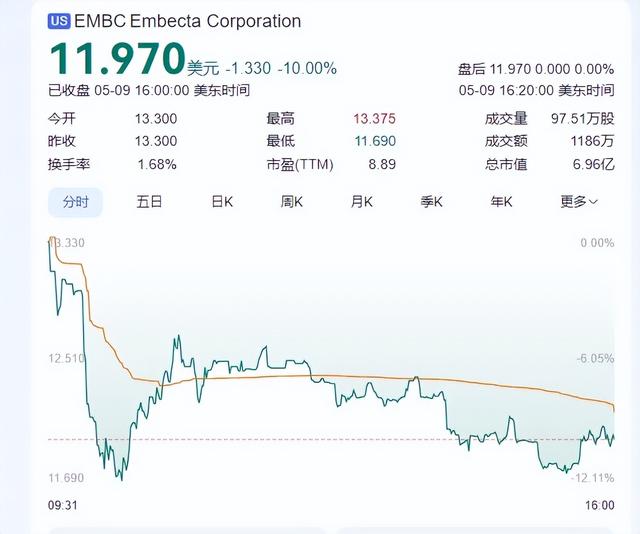Click the 最低 11.690 value
Screen dimensions: 640x534
click(x=375, y=141)
